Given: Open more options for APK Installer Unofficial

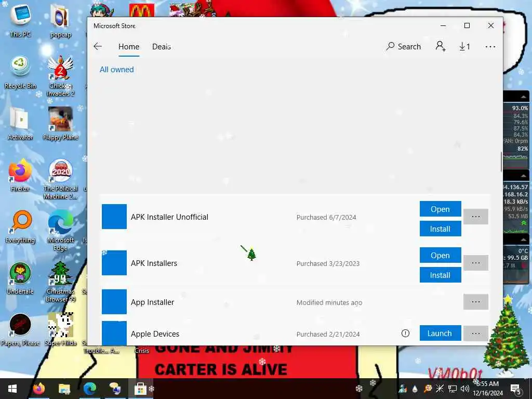Looking at the screenshot, I should 476,217.
